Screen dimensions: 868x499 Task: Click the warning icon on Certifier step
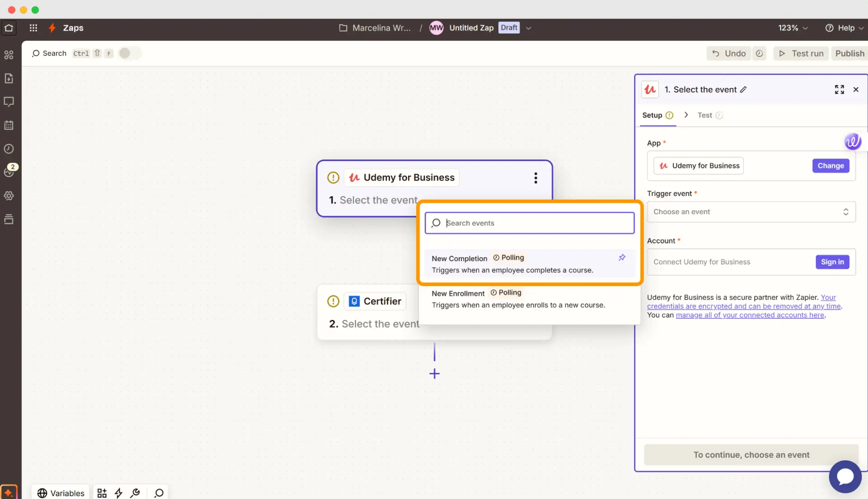(333, 301)
